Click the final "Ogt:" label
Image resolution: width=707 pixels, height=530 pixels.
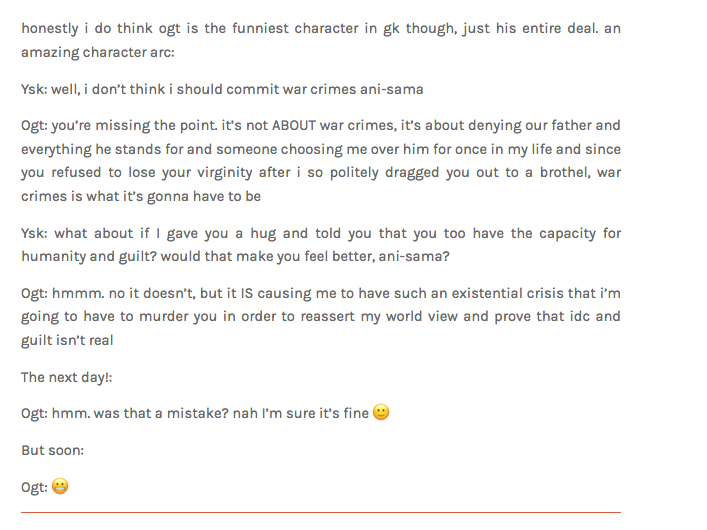34,487
